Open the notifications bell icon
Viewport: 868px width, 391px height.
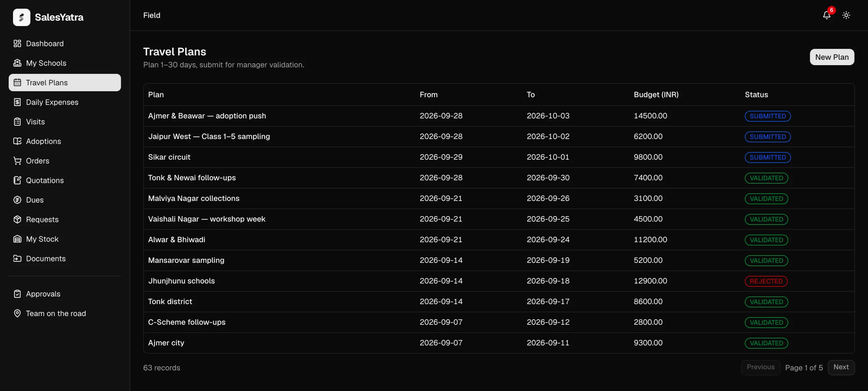[826, 15]
